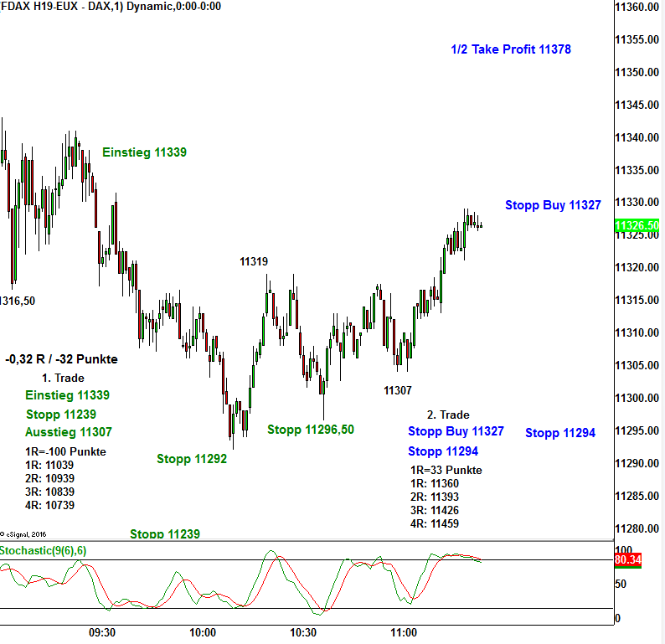Click the 11319 swing high label
The height and width of the screenshot is (644, 665).
coord(254,261)
